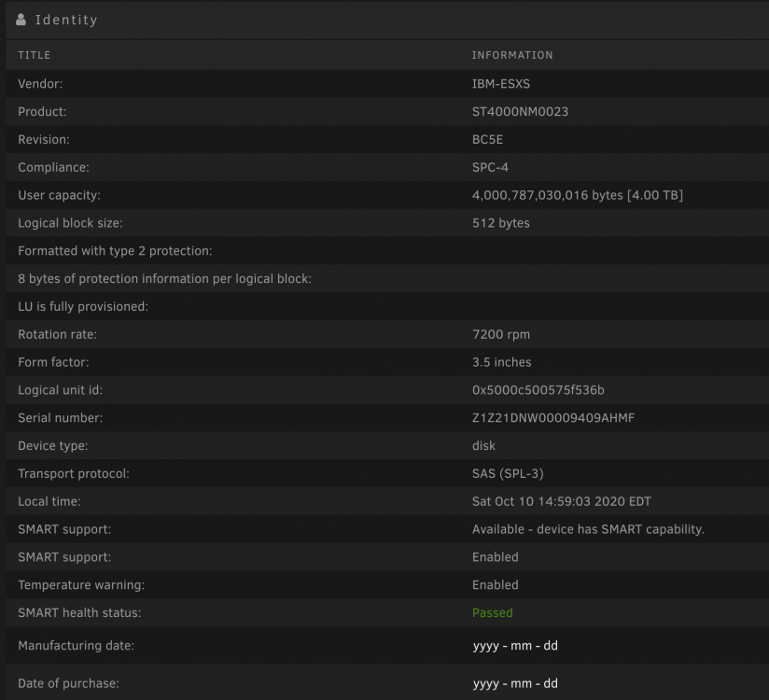769x700 pixels.
Task: Click local time Sat Oct 10 14:59:03 value
Action: tap(562, 502)
